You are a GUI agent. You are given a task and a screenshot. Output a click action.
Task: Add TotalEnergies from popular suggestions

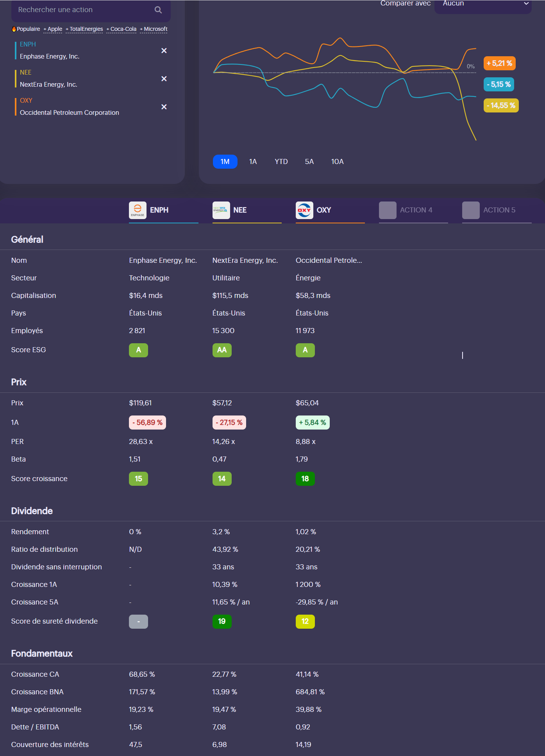pyautogui.click(x=84, y=29)
